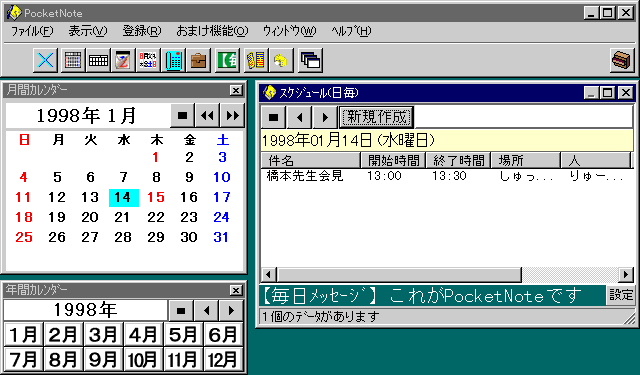Screen dimensions: 640x375
Task: Open the monthly calendar grid toolbar icon
Action: tap(73, 60)
